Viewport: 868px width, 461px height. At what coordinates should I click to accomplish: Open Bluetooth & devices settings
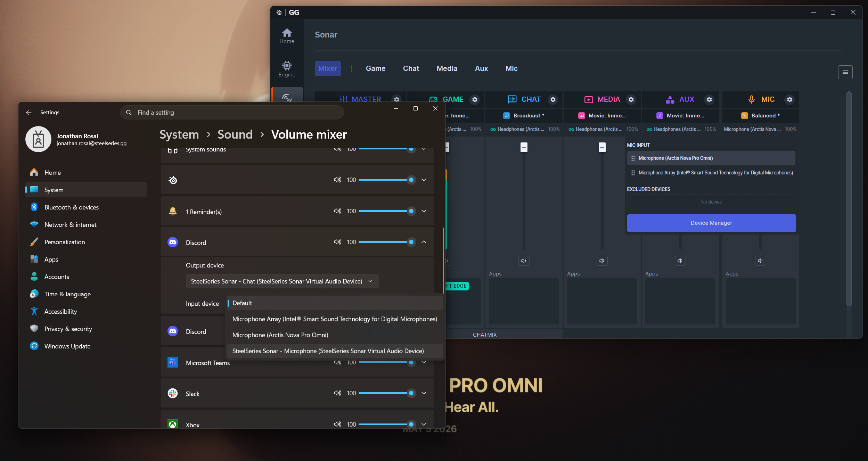(x=86, y=207)
